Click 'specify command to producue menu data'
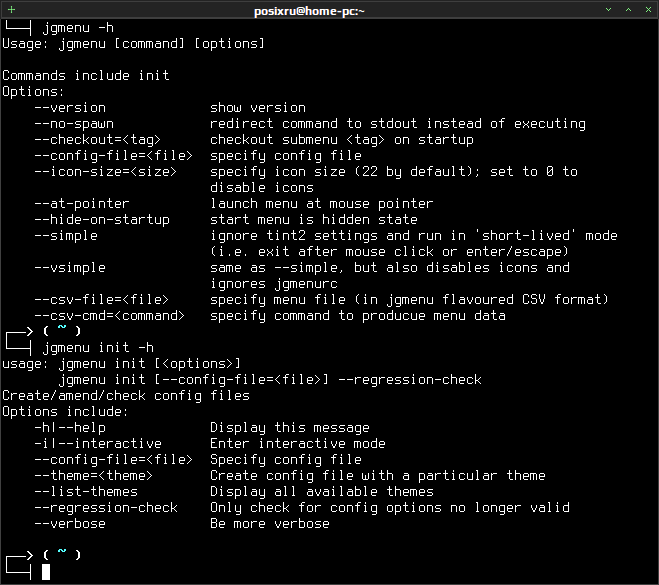The image size is (659, 585). coord(358,316)
